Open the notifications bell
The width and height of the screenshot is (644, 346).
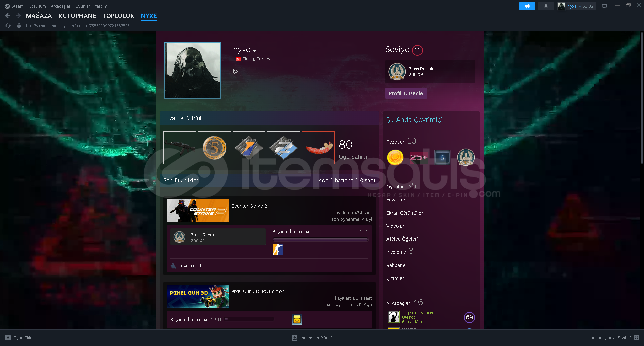tap(546, 6)
